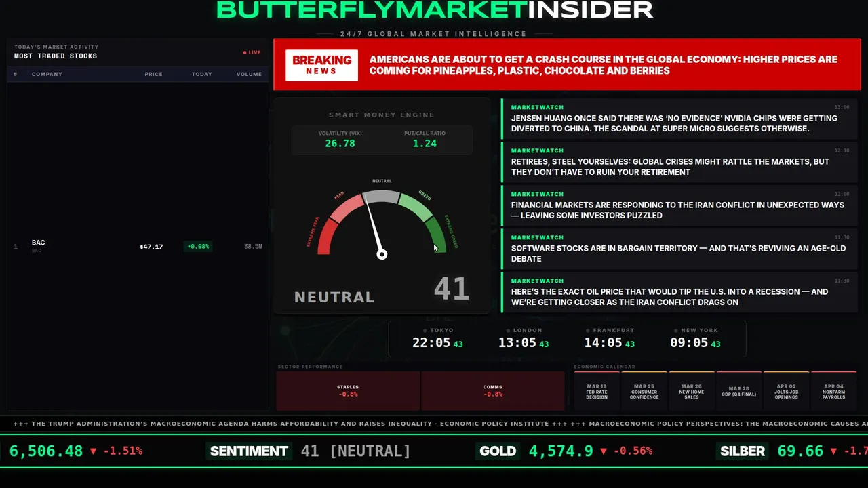Open the Iran conflict markets puzzled headline
Image resolution: width=868 pixels, height=488 pixels.
pos(679,205)
